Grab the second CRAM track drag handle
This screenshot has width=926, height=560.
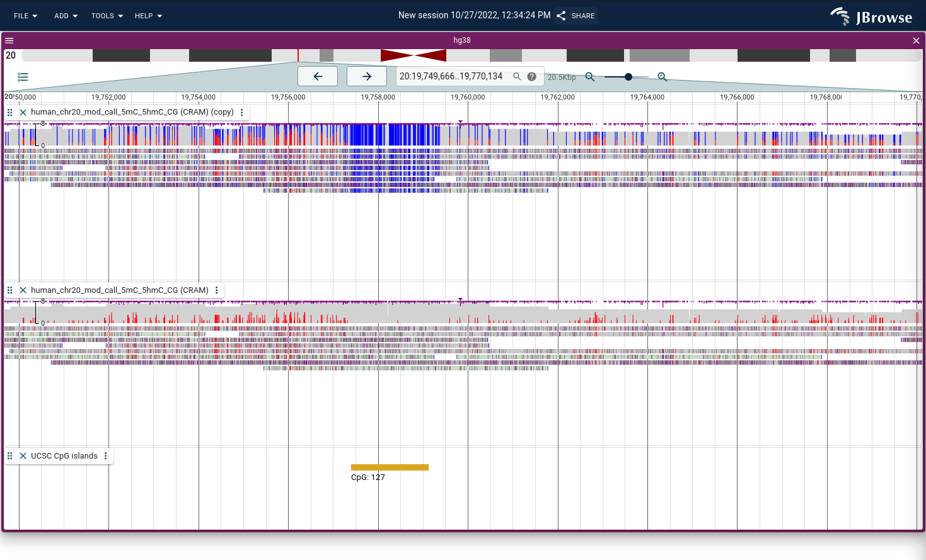9,290
